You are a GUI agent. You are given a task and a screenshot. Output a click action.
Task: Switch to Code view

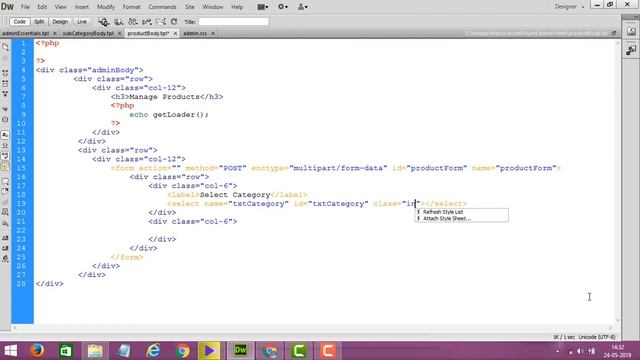tap(19, 22)
